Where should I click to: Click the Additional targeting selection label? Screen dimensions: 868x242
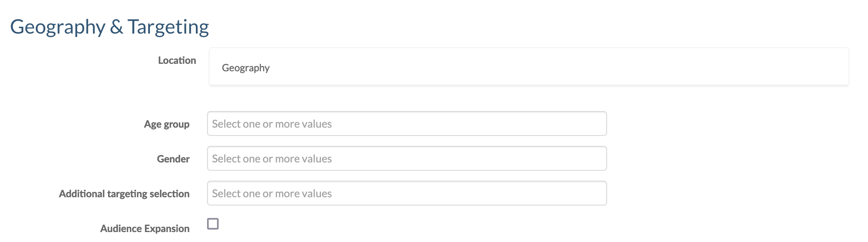[x=124, y=194]
